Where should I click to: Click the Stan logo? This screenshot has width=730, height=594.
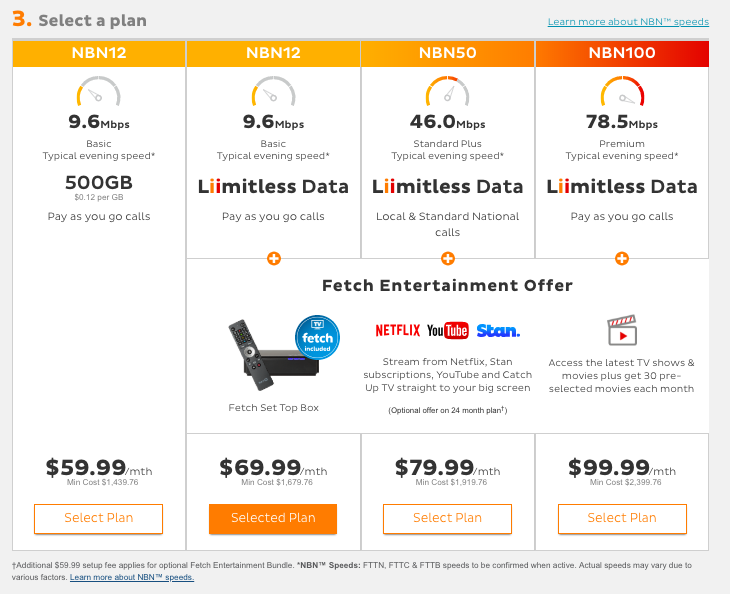pos(498,331)
